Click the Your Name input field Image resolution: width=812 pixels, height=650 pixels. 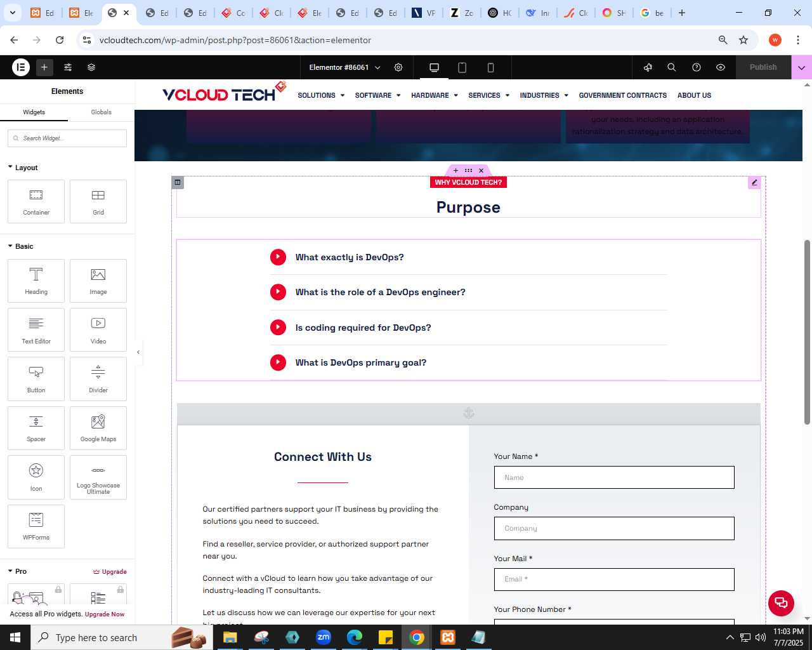coord(614,477)
